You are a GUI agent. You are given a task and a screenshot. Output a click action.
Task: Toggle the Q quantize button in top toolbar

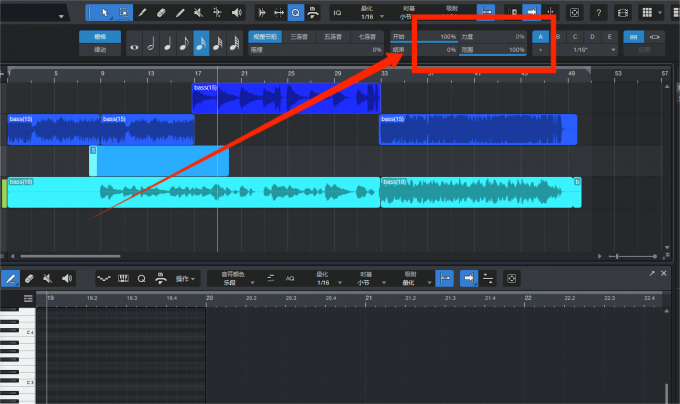(296, 13)
